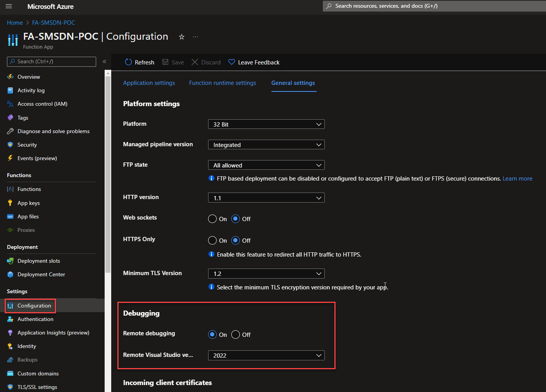
Task: Click the favorite star icon beside Configuration
Action: (x=181, y=37)
